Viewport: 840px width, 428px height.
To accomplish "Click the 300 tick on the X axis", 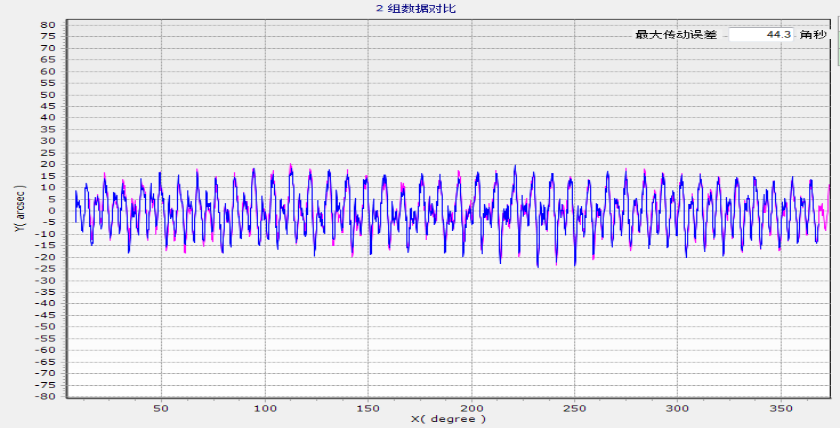I will [x=679, y=407].
